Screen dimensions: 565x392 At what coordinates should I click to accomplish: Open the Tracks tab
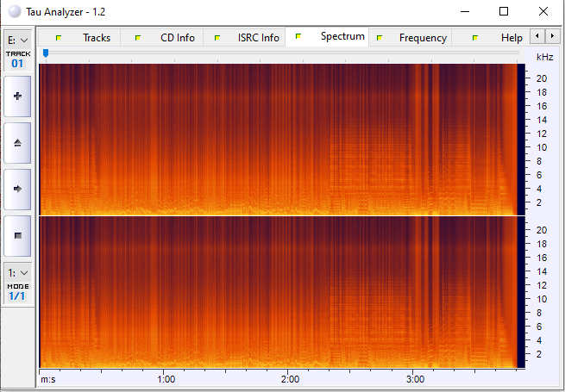tap(79, 37)
